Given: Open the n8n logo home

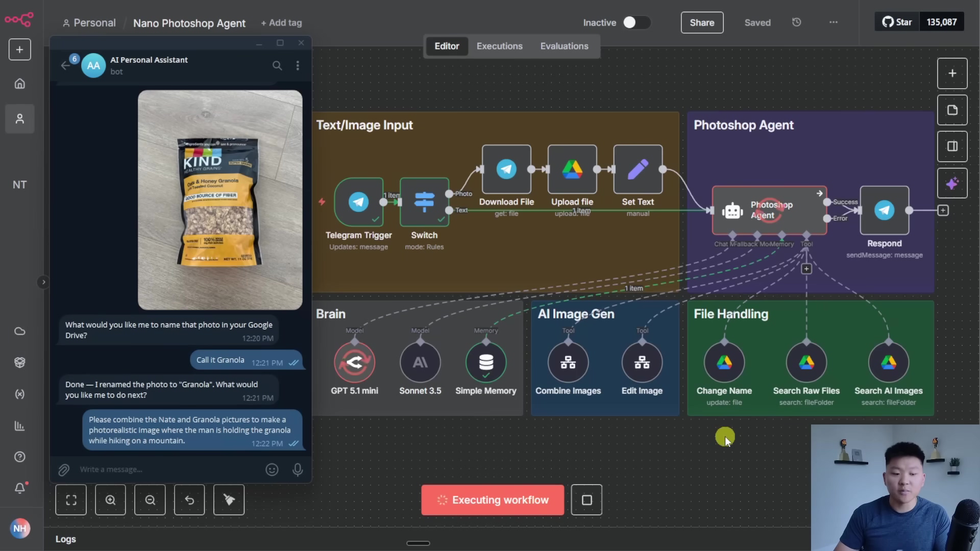Looking at the screenshot, I should click(x=19, y=20).
